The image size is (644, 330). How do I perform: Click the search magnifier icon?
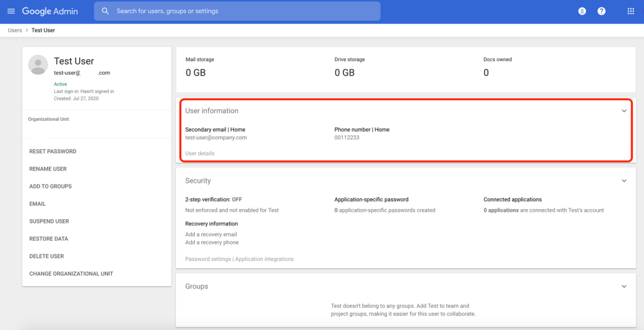(x=105, y=11)
